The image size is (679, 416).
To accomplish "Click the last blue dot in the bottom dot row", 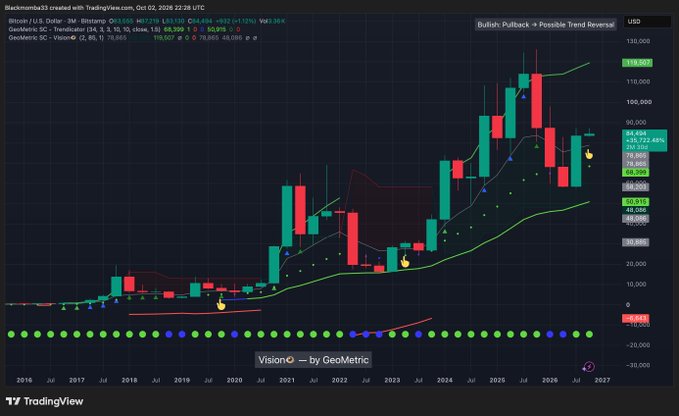I will pos(563,334).
